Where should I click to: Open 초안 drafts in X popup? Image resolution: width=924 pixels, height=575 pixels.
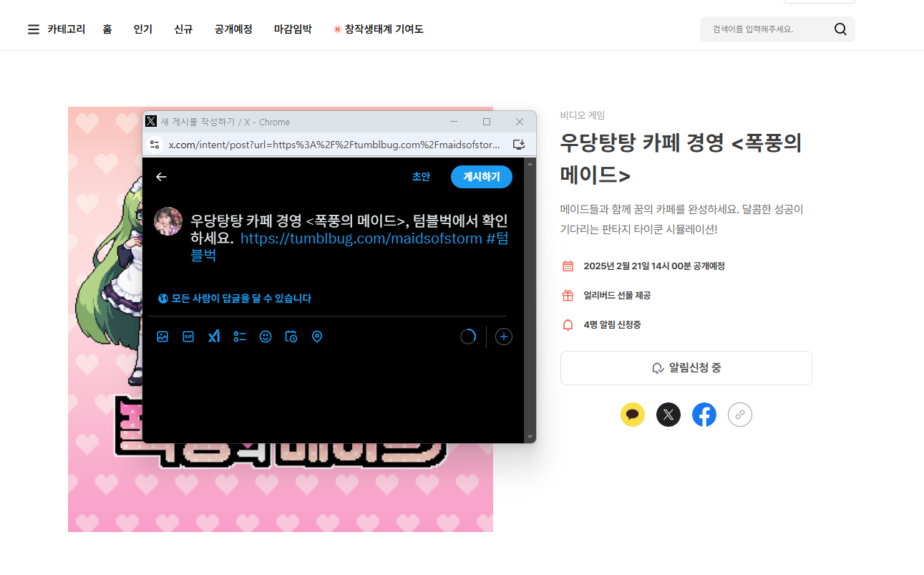(x=421, y=177)
